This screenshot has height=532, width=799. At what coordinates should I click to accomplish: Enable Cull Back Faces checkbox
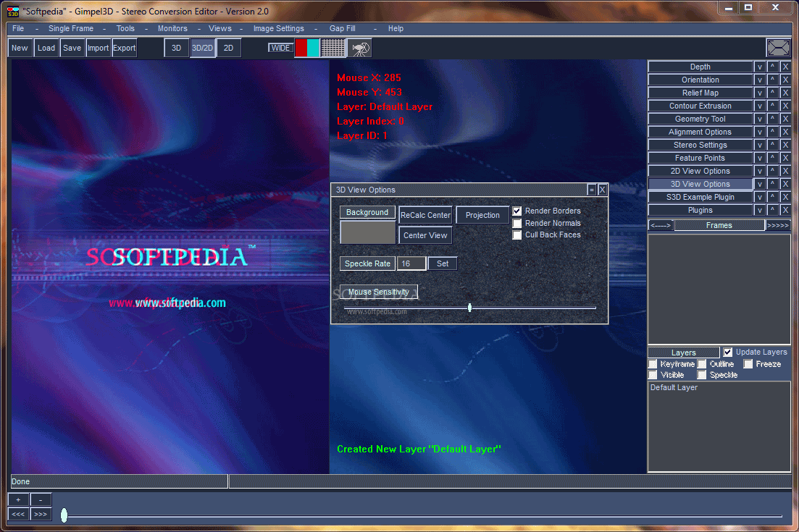coord(516,235)
